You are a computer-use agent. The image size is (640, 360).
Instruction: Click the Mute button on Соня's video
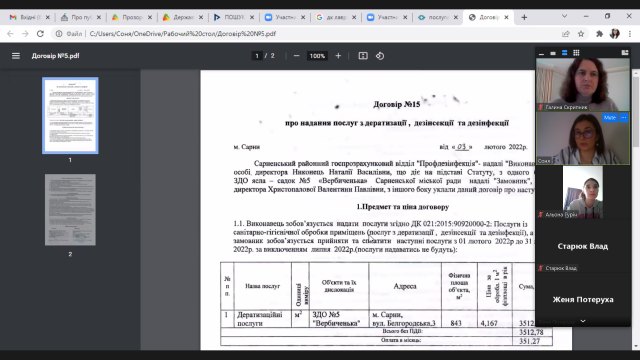pos(610,118)
